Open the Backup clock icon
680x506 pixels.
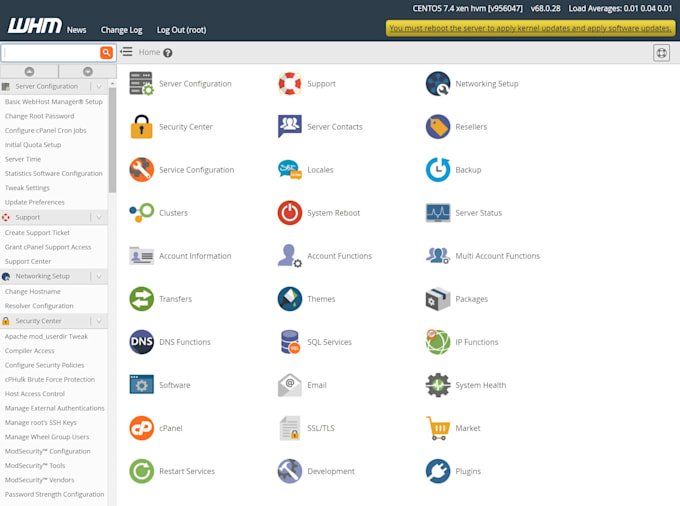438,170
